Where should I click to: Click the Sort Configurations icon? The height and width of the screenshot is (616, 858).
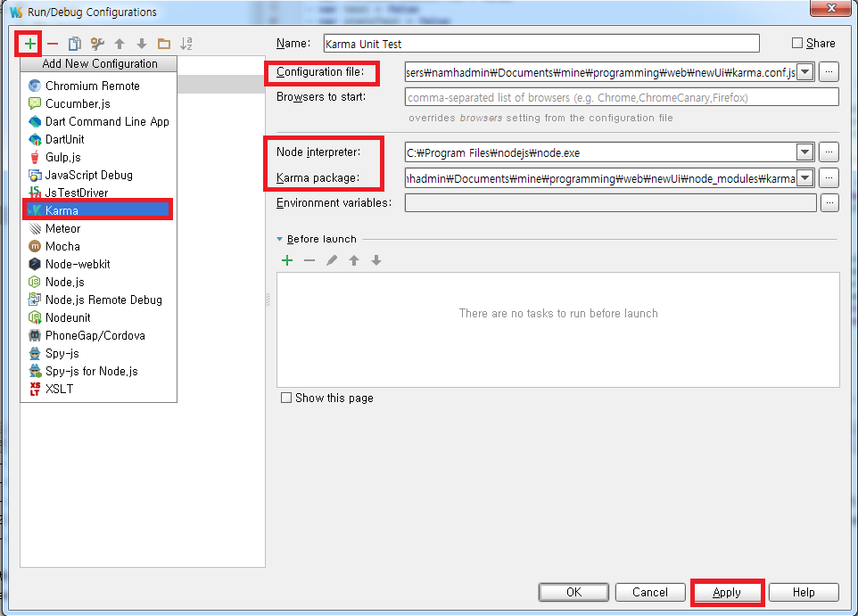pos(186,43)
